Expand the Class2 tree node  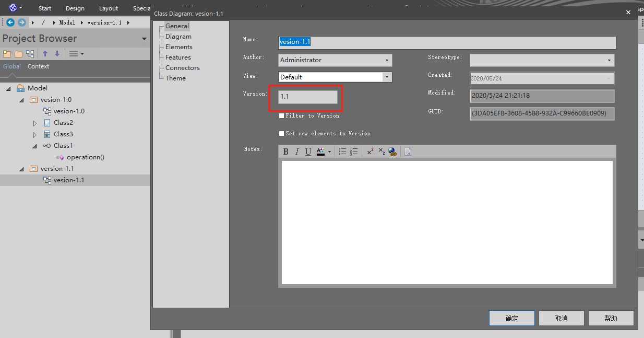(x=35, y=123)
